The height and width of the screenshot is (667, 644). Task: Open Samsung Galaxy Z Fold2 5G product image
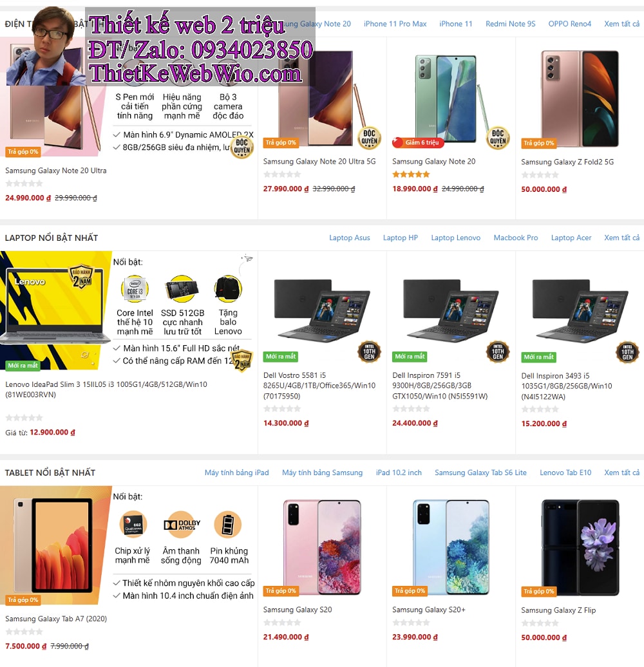(580, 99)
